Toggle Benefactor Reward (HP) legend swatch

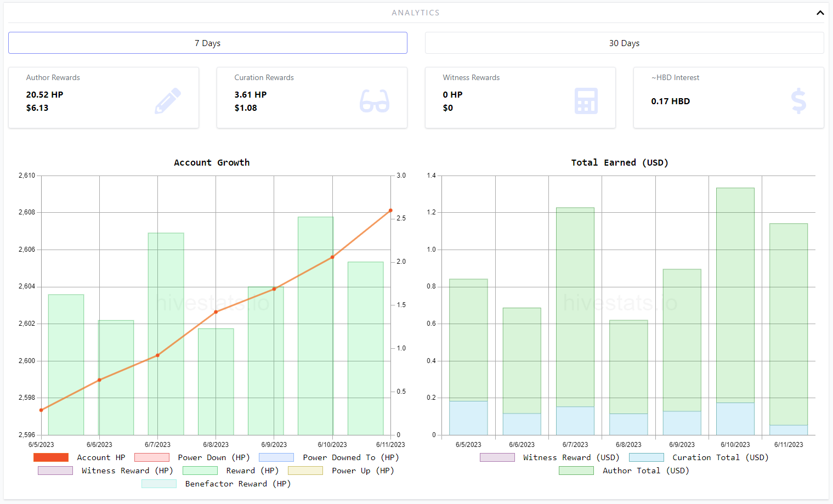coord(159,484)
